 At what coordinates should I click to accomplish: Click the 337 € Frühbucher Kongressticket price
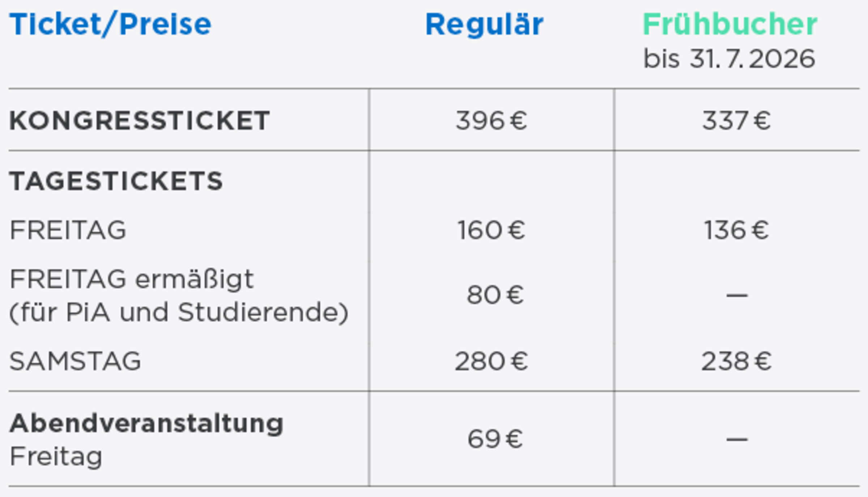(x=736, y=120)
